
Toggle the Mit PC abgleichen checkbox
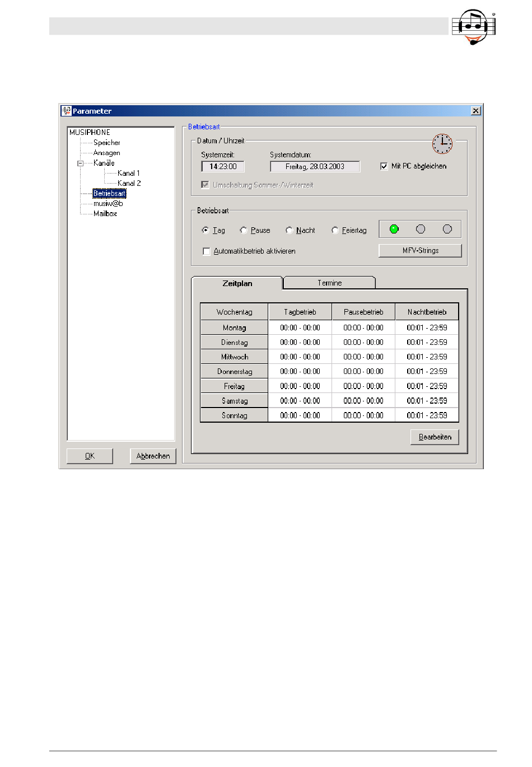pyautogui.click(x=384, y=166)
